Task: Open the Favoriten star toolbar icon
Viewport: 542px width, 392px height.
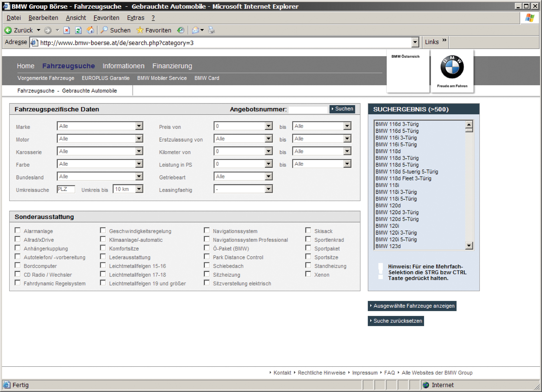Action: pyautogui.click(x=140, y=30)
